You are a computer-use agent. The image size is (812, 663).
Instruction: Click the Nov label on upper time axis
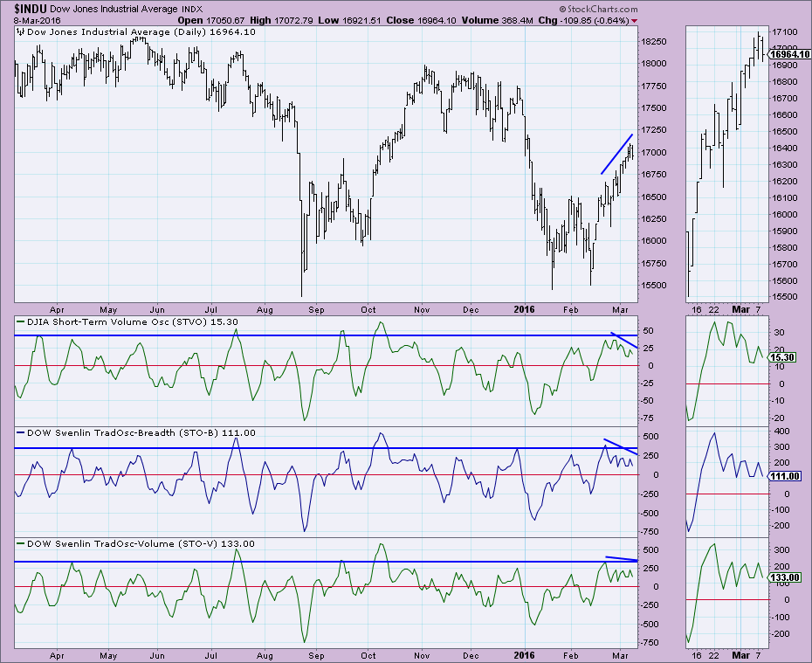(422, 310)
